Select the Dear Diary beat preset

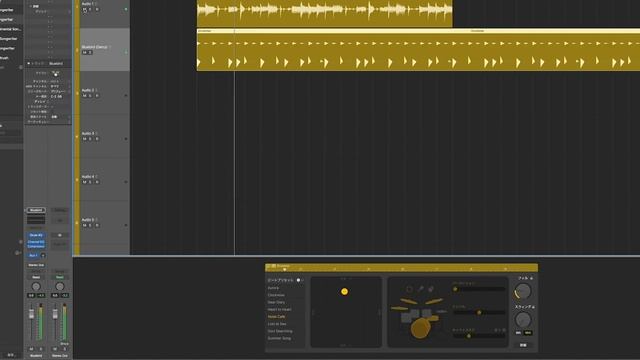(276, 302)
